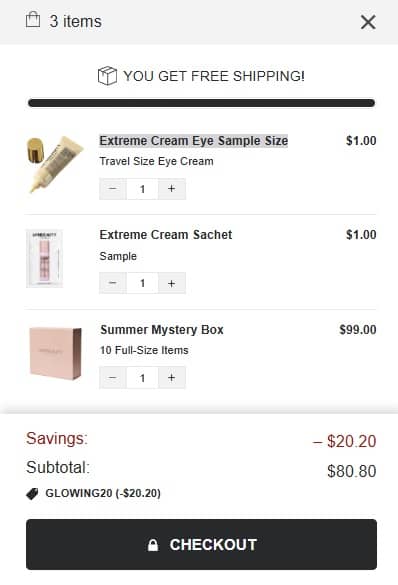Viewport: 398px width, 585px height.
Task: Click the GLOWING20 discount tag icon
Action: coord(32,494)
